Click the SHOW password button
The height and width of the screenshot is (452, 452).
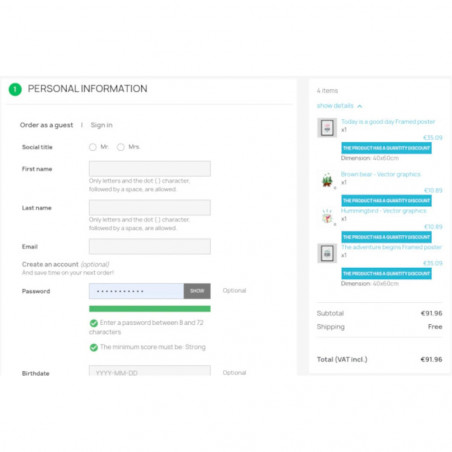click(197, 291)
